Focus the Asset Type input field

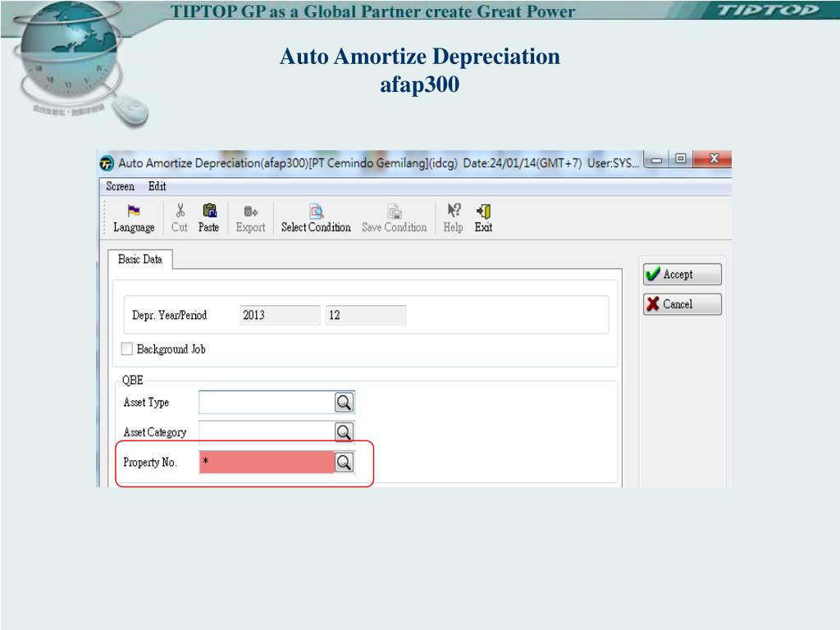point(267,402)
